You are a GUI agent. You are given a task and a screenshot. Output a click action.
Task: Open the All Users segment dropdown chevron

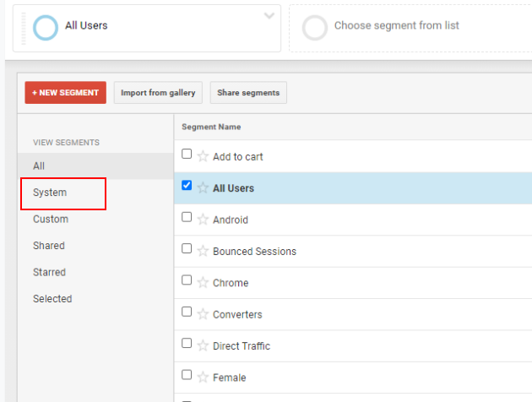(x=269, y=15)
